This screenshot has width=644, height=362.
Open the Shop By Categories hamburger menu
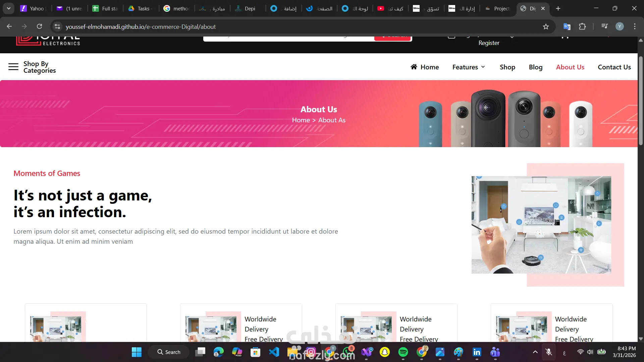(x=13, y=67)
